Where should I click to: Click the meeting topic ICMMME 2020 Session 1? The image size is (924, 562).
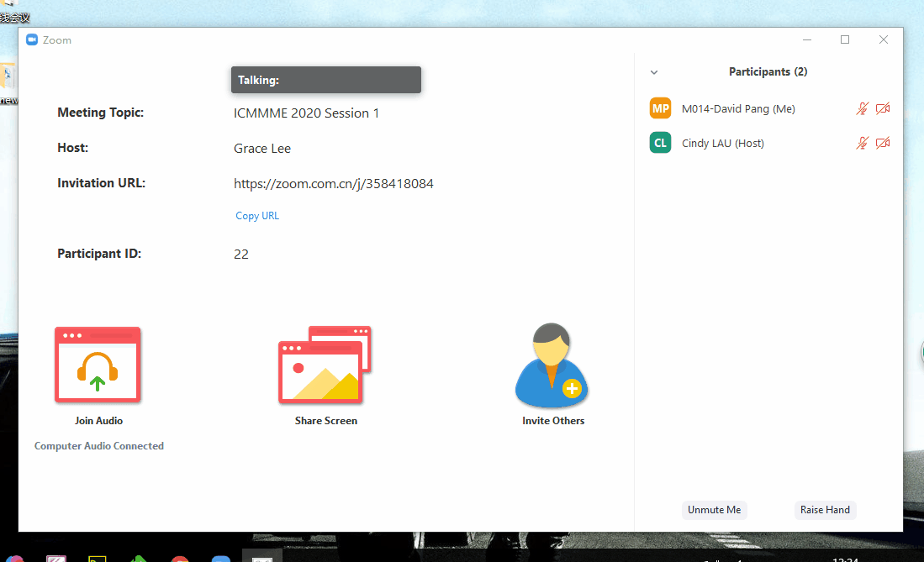306,113
